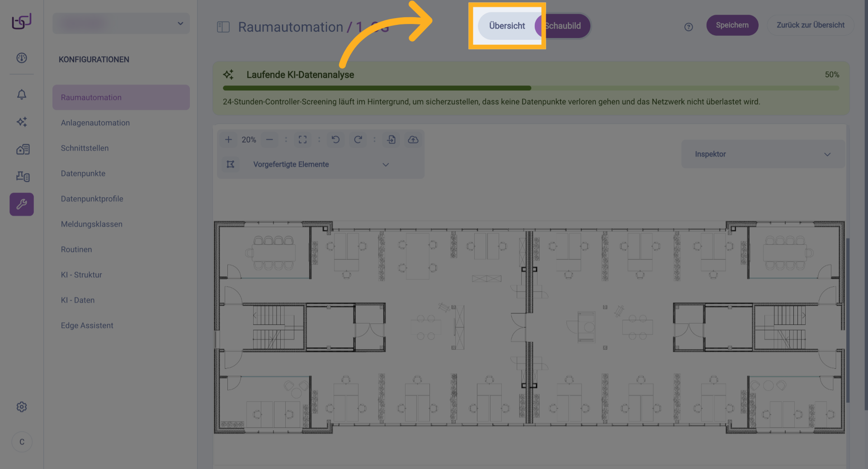Click Zurück zur Übersicht button
This screenshot has height=469, width=868.
coord(810,25)
